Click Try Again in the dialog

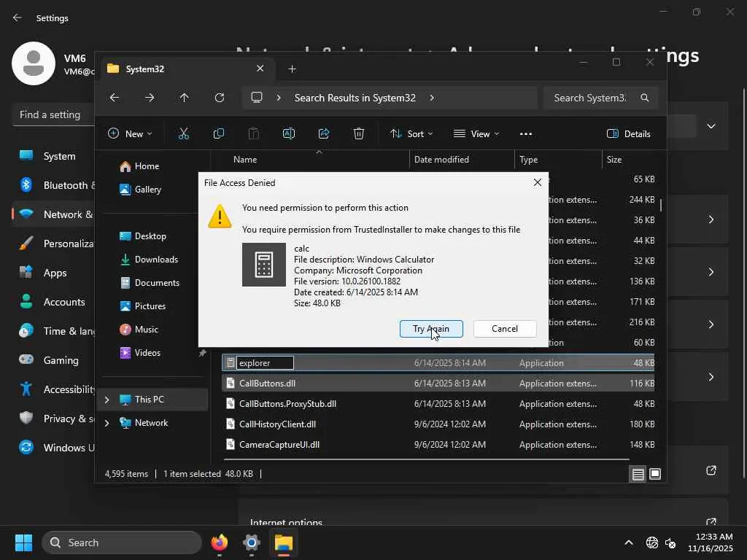tap(431, 329)
